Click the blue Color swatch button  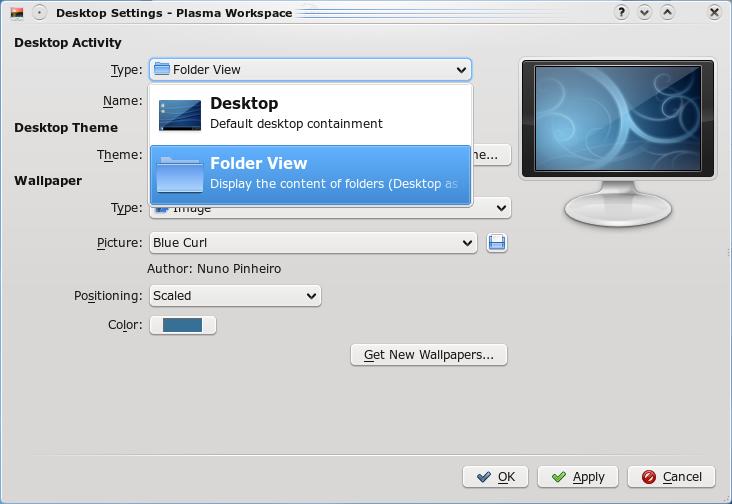click(x=182, y=325)
